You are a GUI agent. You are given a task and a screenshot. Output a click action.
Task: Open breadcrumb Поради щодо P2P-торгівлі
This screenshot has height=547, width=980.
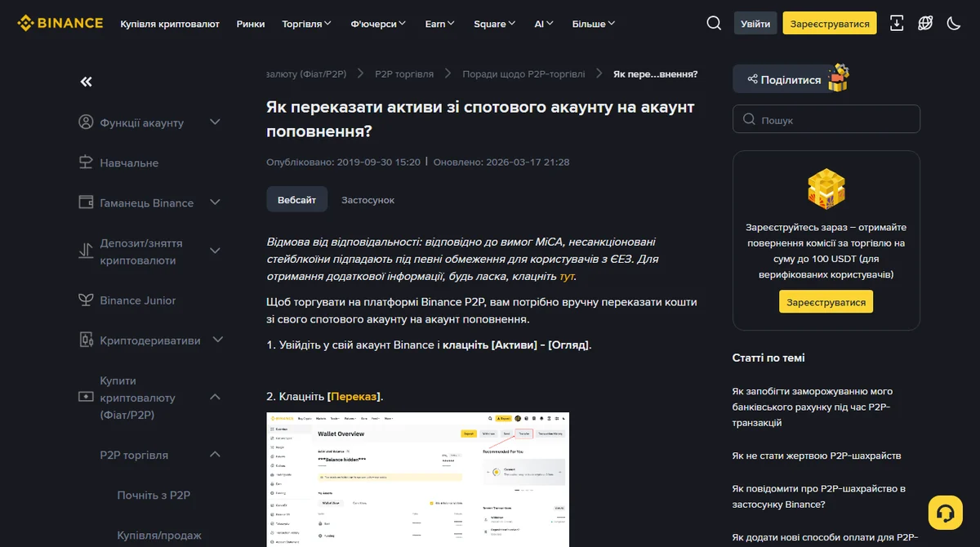523,73
